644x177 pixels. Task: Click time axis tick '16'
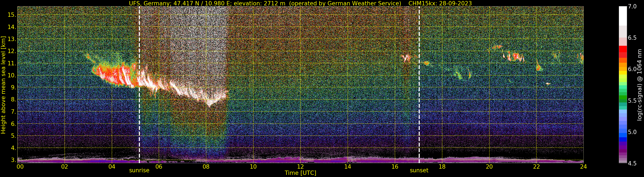pyautogui.click(x=395, y=166)
